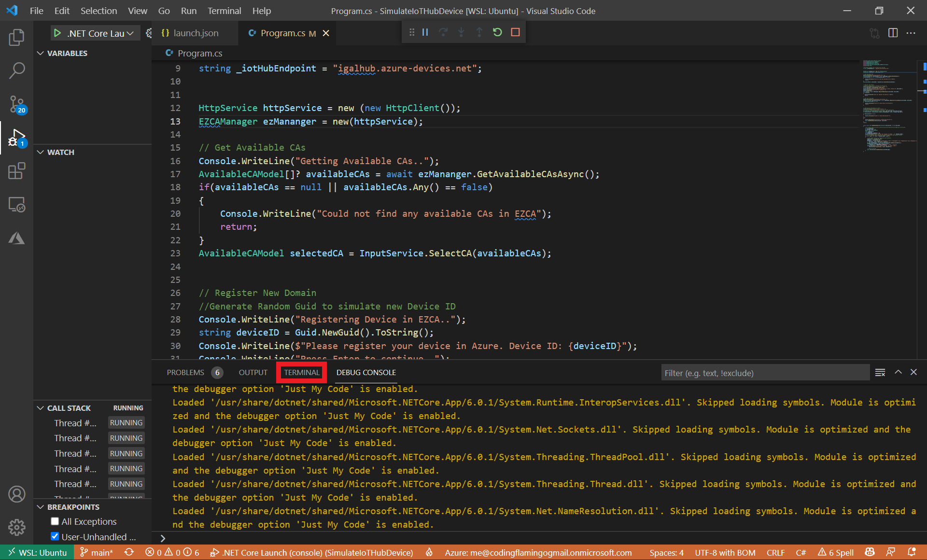Open the File menu

coord(36,11)
